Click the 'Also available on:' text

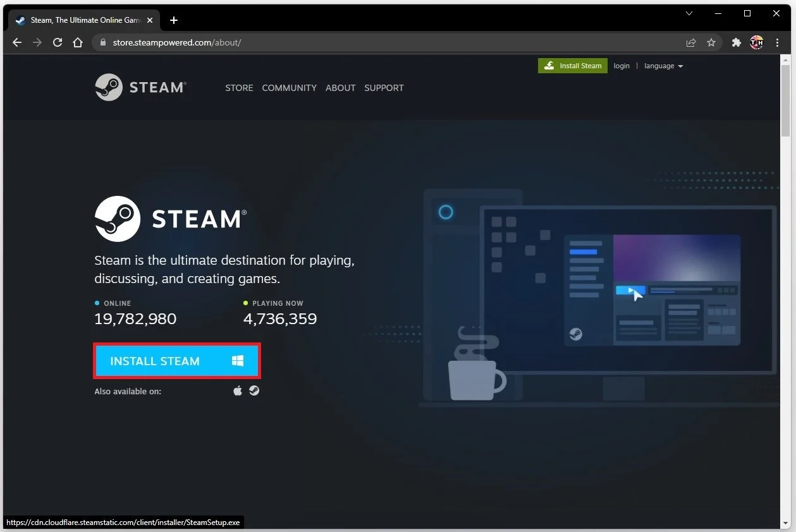tap(128, 391)
